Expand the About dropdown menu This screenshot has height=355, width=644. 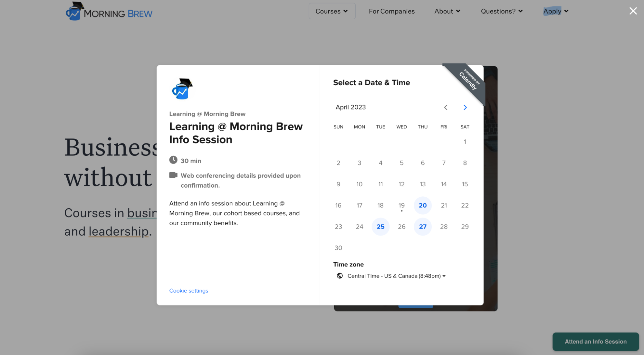[x=447, y=11]
